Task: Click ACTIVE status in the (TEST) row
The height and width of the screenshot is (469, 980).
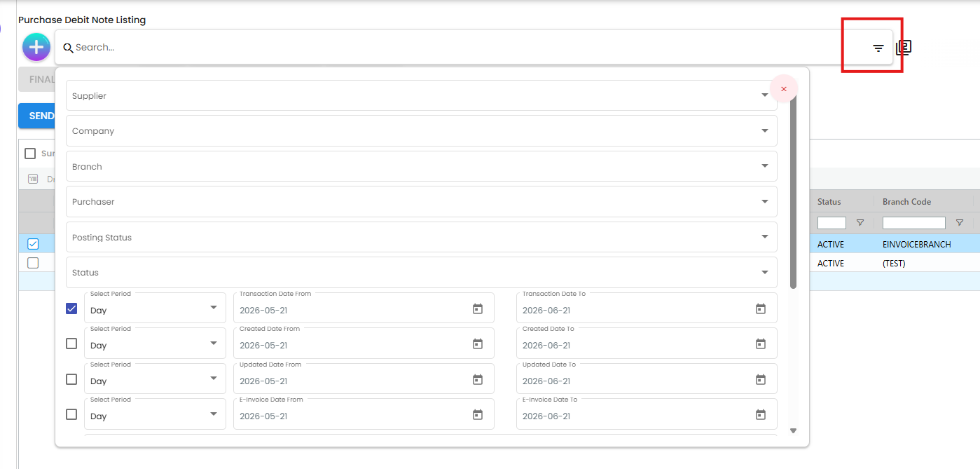Action: [x=831, y=264]
